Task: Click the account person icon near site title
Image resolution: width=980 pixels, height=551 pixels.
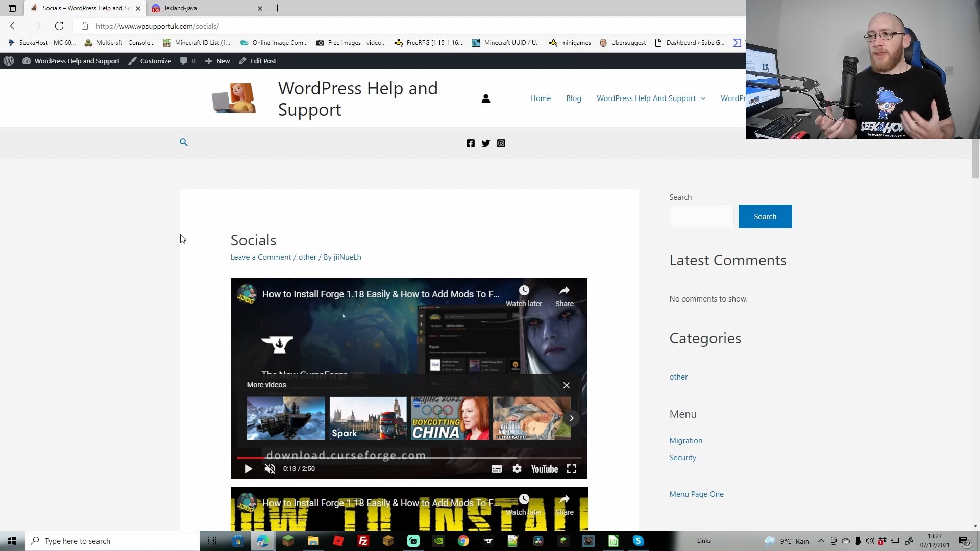Action: pos(485,98)
